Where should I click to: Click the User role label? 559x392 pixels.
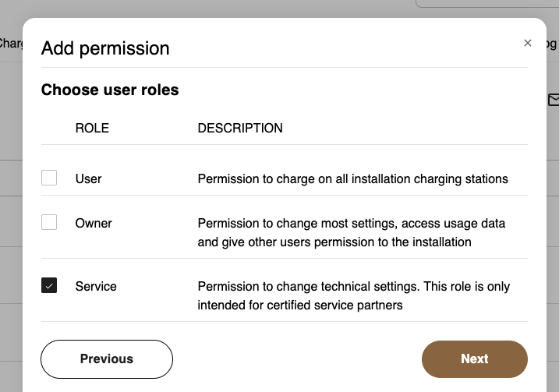coord(89,179)
